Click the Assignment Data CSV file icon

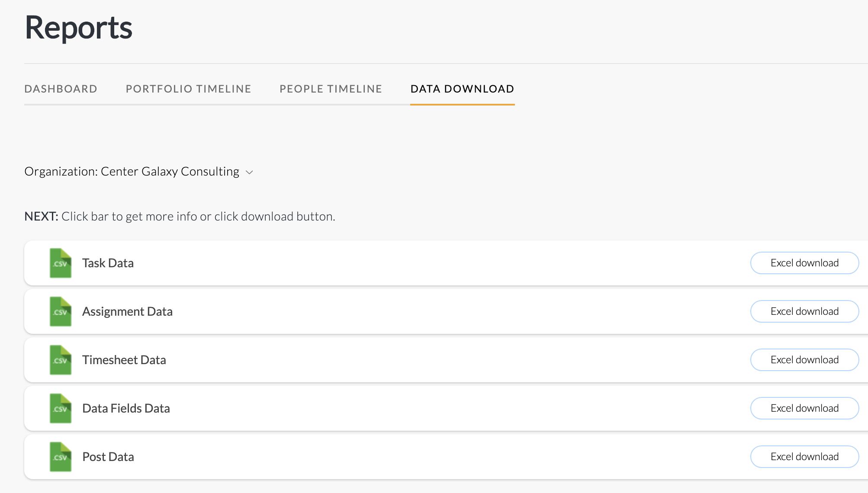coord(61,311)
